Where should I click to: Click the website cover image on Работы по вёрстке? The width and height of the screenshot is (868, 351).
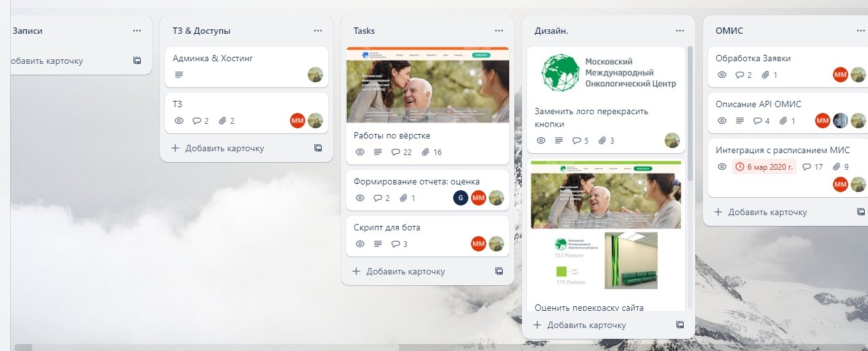[428, 85]
